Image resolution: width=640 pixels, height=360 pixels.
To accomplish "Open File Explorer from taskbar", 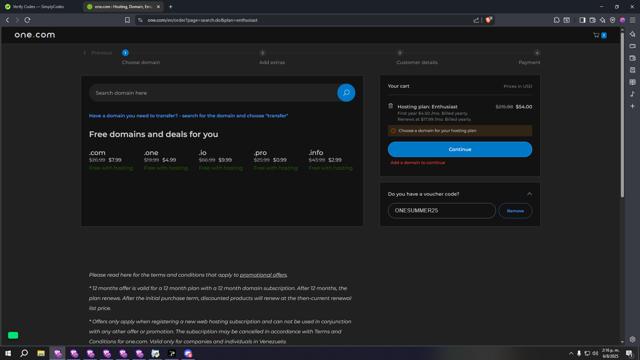I will (41, 353).
